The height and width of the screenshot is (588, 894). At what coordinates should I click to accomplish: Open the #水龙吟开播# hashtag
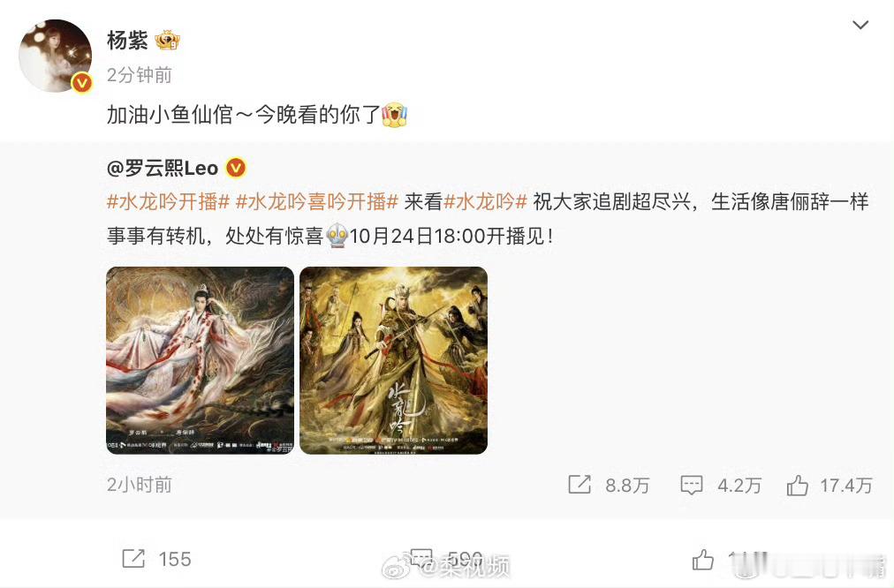click(168, 201)
